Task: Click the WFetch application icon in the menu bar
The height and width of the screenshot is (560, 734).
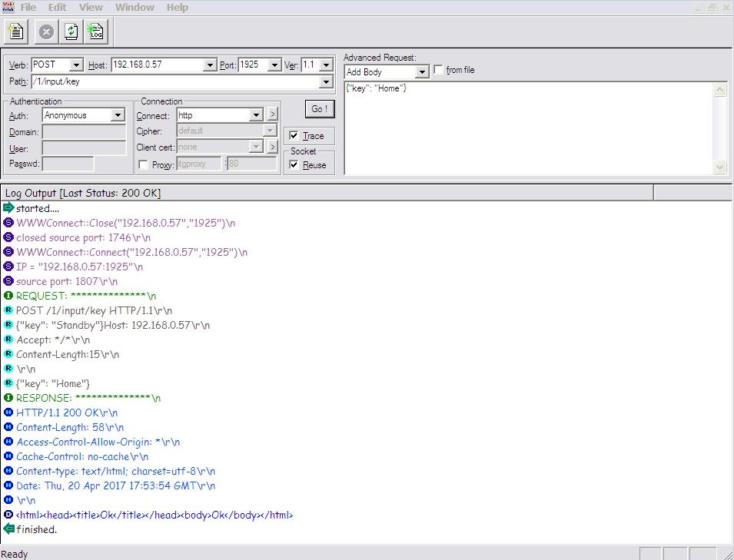Action: coord(8,7)
